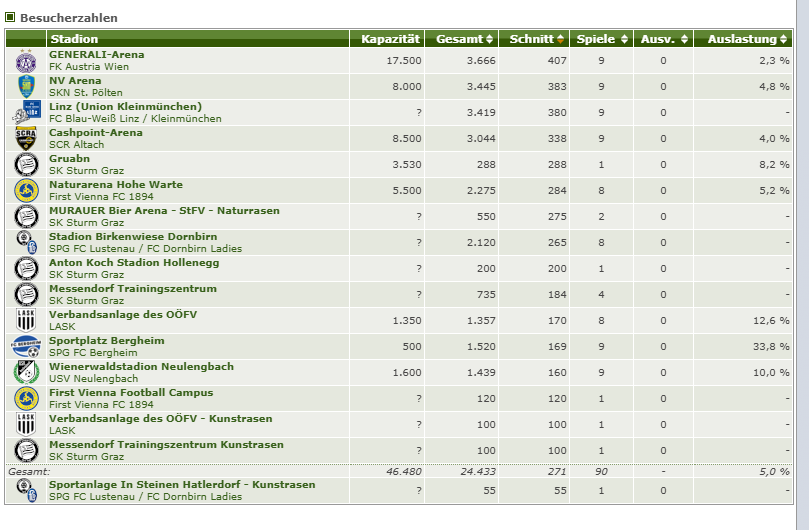This screenshot has height=530, width=809.
Task: Open Naturarena Hohe Warte stadium link
Action: pos(116,185)
